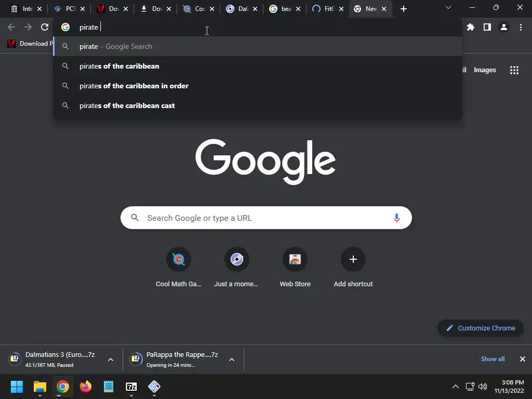Add a new shortcut tile
This screenshot has height=399, width=532.
[353, 267]
